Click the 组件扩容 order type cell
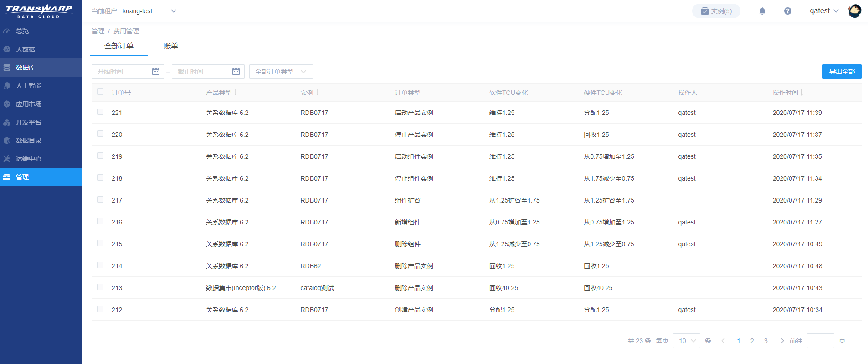This screenshot has width=868, height=364. pos(408,200)
